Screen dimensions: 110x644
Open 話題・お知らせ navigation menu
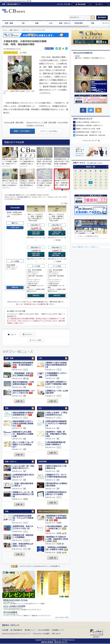[65, 23]
